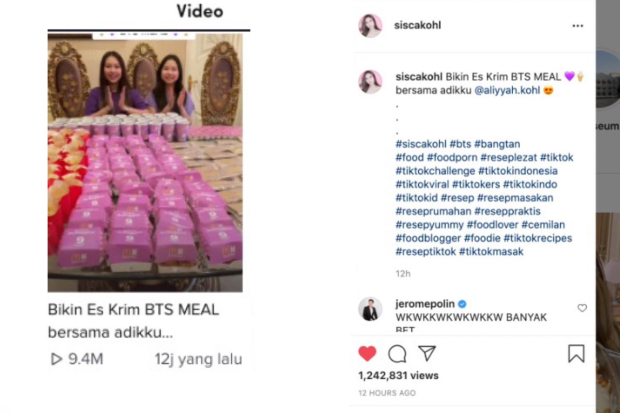Screen dimensions: 620x413
Task: Click siscakohl's profile avatar in header
Action: (x=370, y=26)
